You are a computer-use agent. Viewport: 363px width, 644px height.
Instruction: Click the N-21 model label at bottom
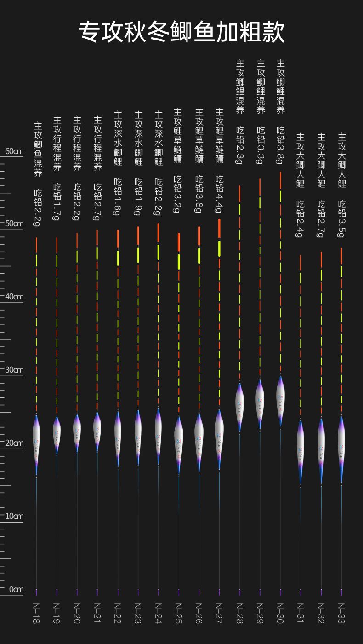click(x=97, y=613)
